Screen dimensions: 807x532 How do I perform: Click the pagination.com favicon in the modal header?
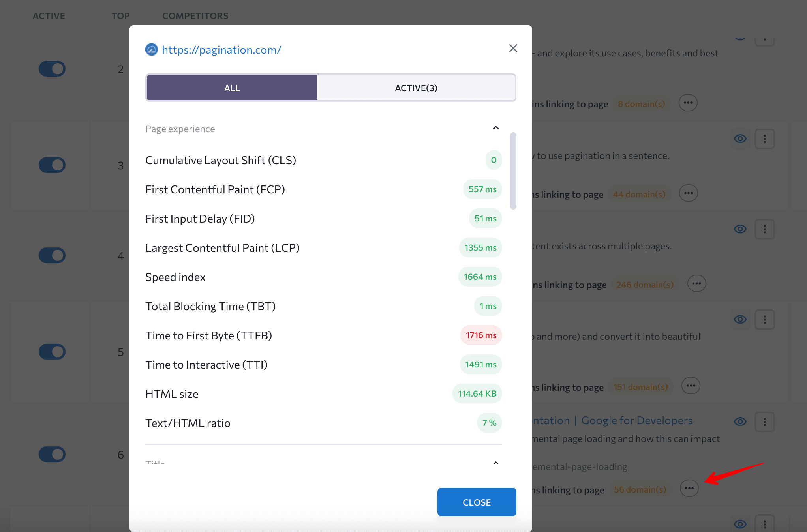point(152,49)
